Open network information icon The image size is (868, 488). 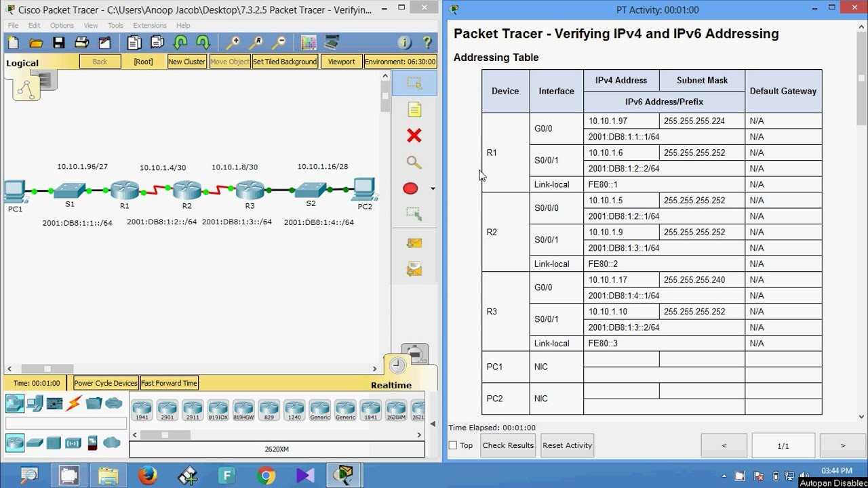point(404,43)
